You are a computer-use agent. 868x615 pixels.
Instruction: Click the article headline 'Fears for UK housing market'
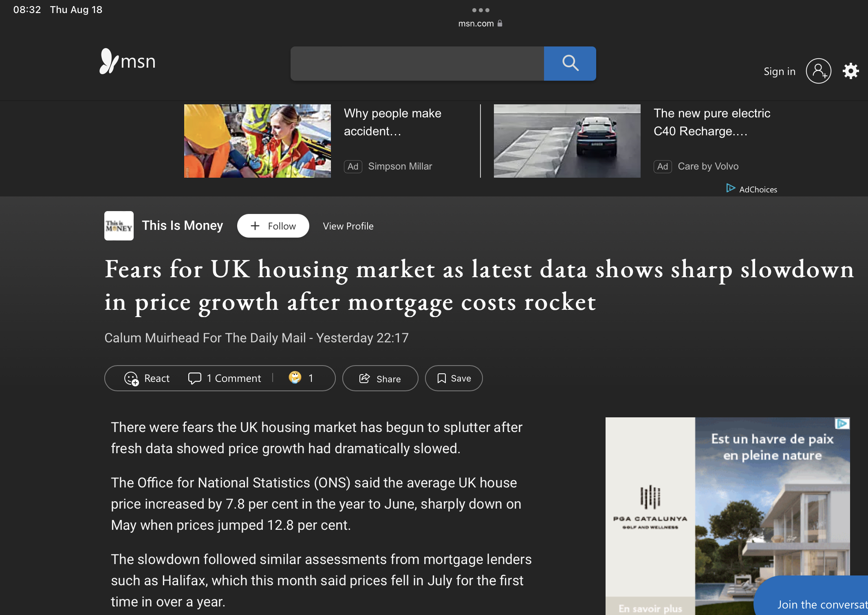[479, 285]
